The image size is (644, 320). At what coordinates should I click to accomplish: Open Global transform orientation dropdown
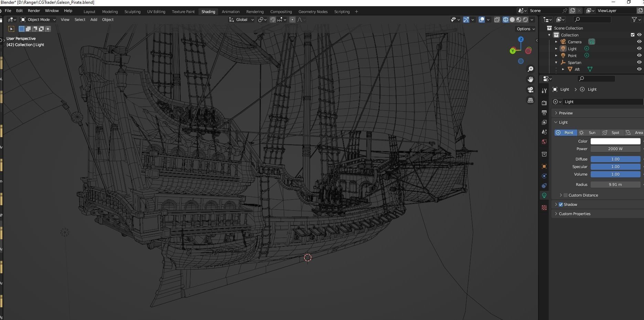[x=241, y=20]
